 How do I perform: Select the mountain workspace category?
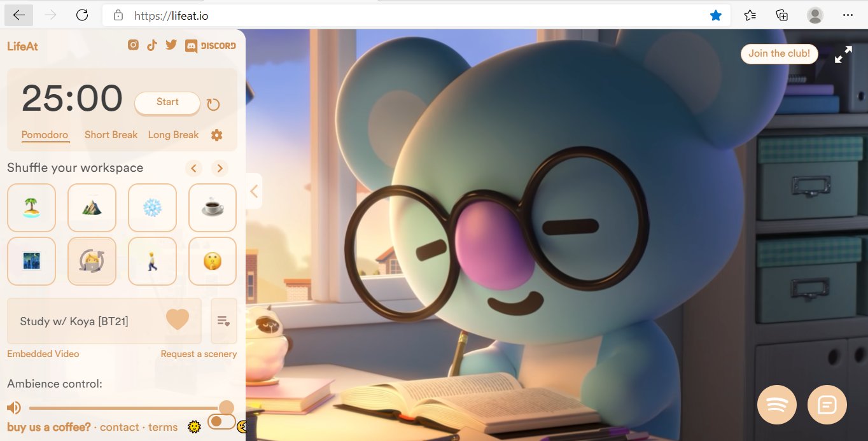(x=92, y=207)
